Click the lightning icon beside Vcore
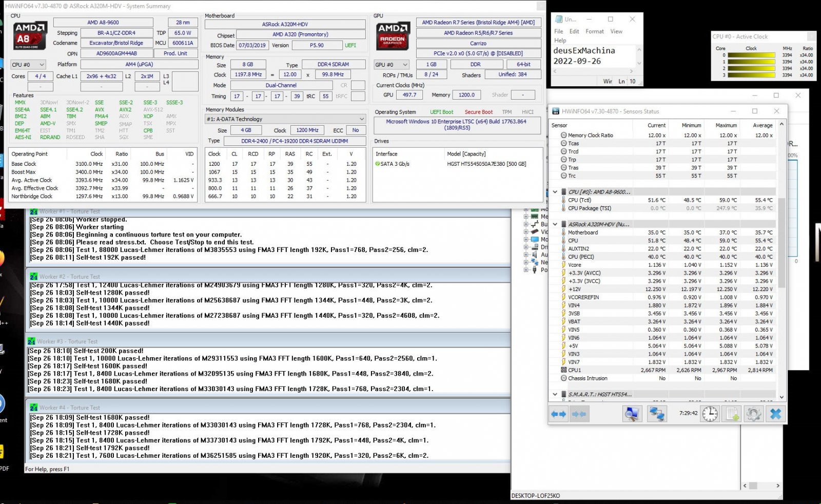The height and width of the screenshot is (504, 821). (x=563, y=265)
